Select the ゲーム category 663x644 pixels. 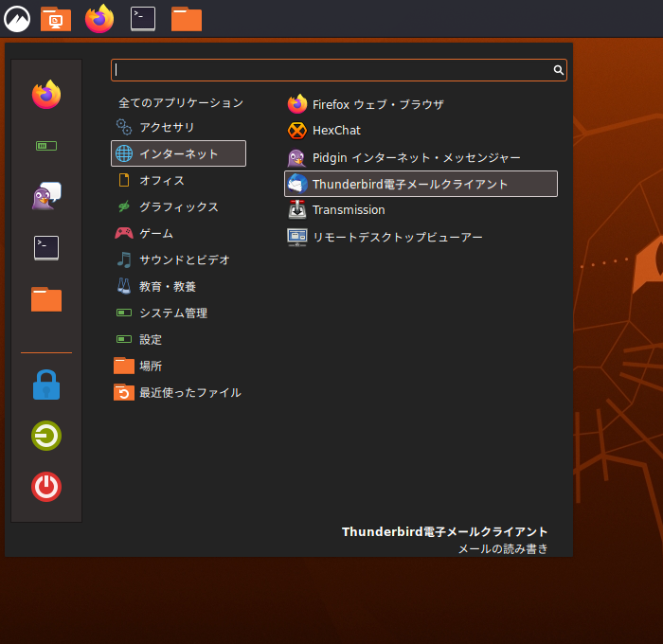coord(178,233)
